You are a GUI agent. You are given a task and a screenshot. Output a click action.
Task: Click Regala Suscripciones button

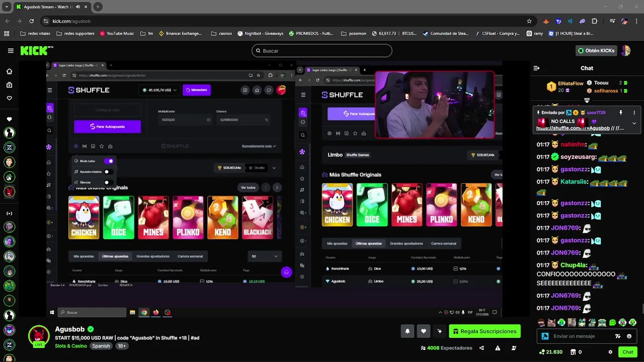coord(485,331)
